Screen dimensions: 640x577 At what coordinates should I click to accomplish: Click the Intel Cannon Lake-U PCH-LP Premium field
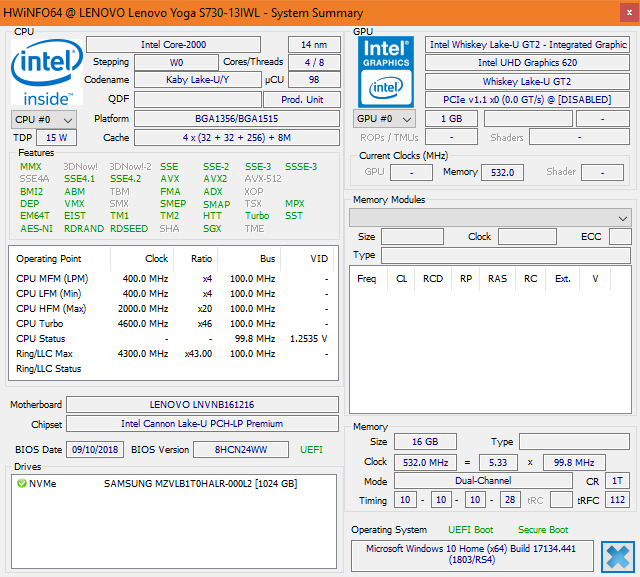(x=202, y=424)
